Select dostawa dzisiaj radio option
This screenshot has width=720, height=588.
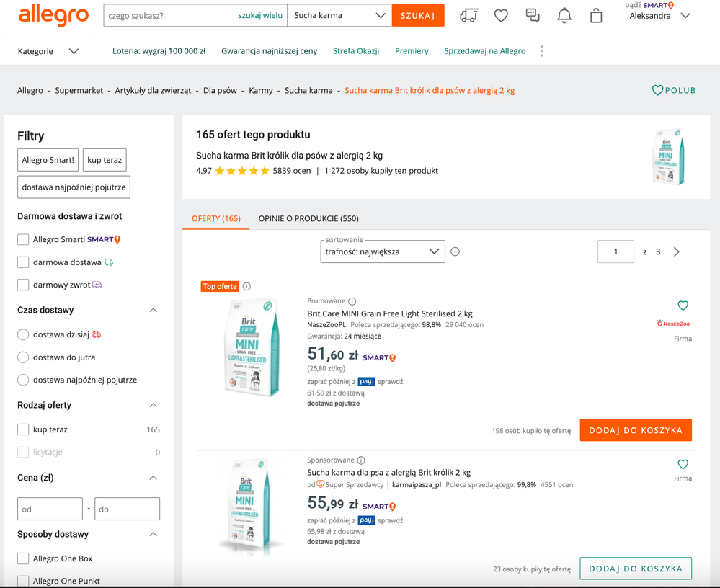tap(23, 334)
